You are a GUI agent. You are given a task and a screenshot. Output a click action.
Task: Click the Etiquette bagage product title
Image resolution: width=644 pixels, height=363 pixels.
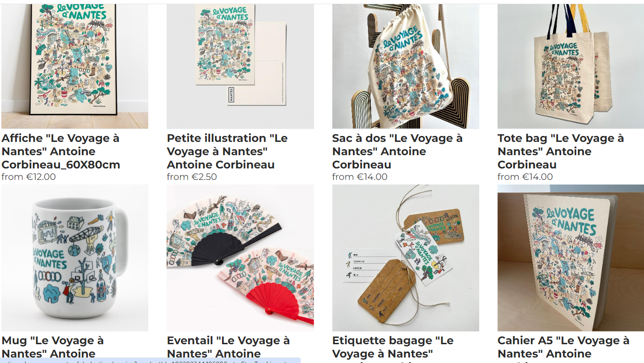393,347
